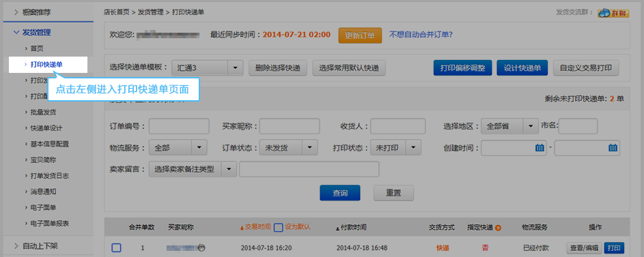Sort by 付款时间 column
Image resolution: width=644 pixels, height=257 pixels.
(351, 227)
